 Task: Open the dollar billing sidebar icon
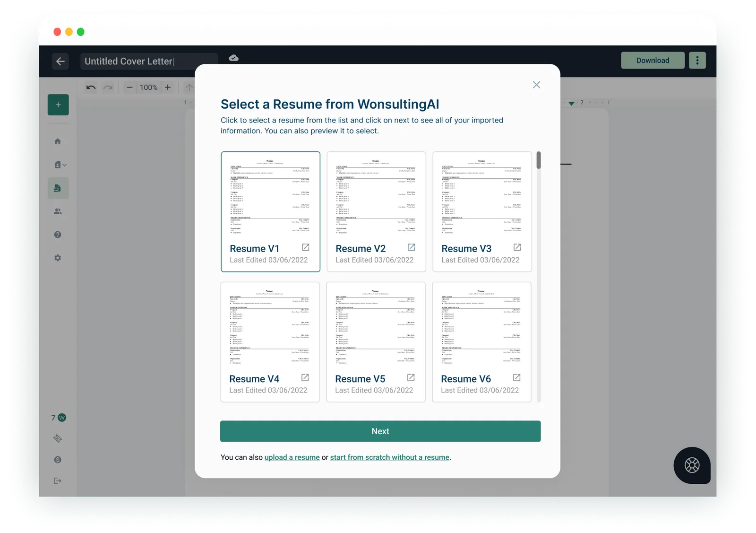pos(58,460)
